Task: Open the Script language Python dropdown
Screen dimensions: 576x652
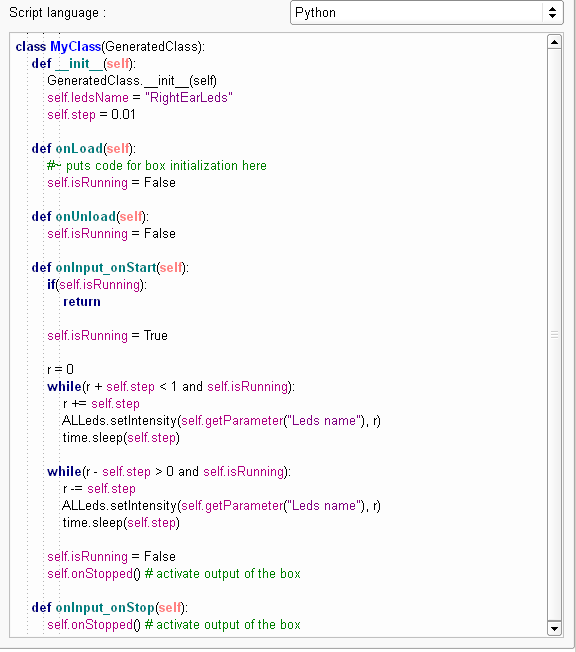Action: tap(426, 12)
